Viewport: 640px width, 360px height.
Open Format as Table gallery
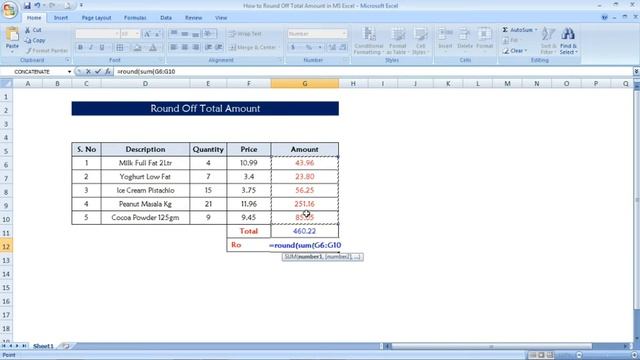397,40
